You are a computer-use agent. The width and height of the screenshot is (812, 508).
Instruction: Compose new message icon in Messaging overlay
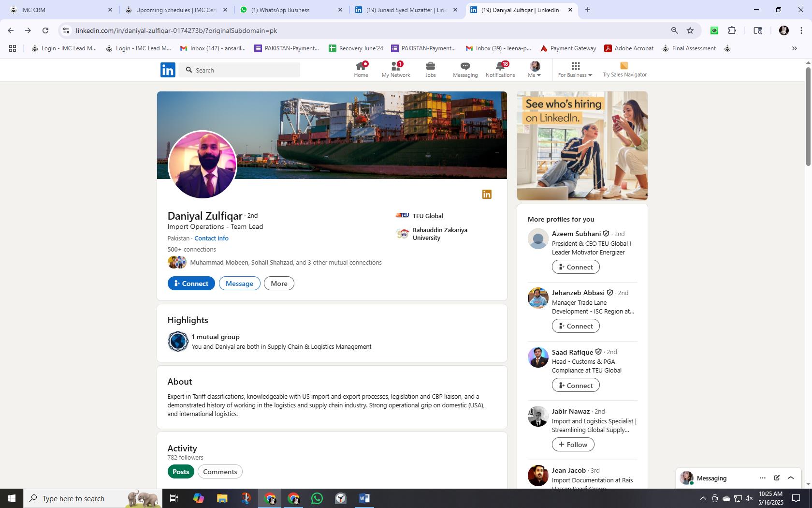click(x=777, y=478)
